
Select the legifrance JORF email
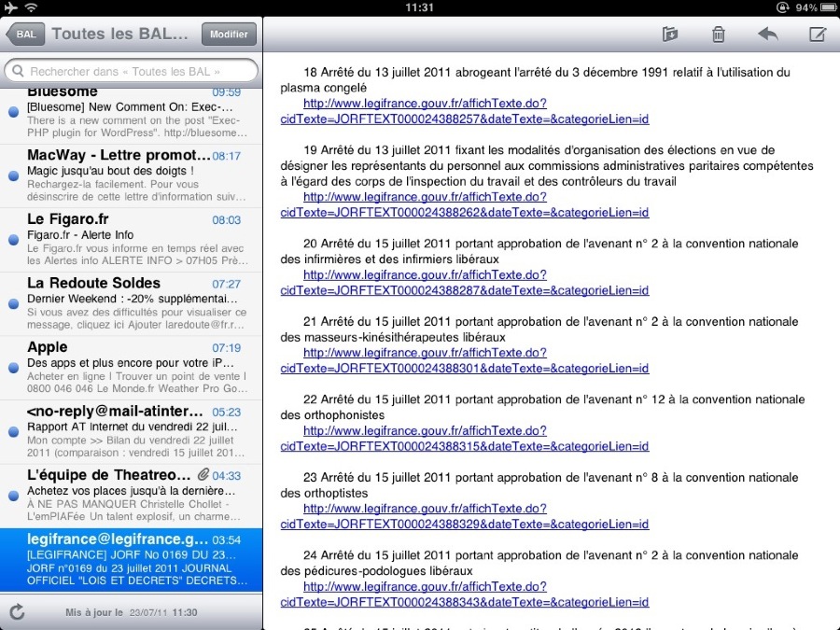tap(131, 561)
